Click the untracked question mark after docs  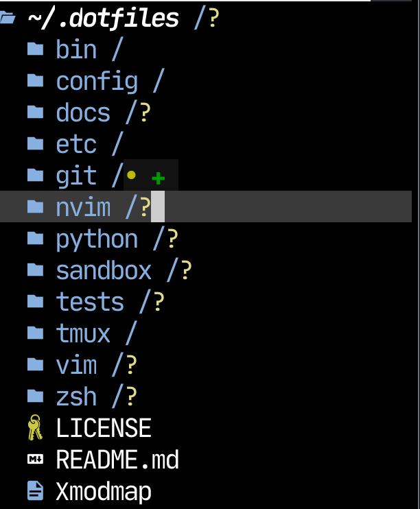coord(145,112)
